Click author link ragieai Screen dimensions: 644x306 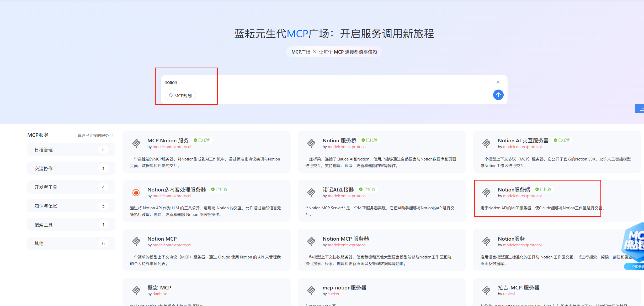[x=509, y=294]
